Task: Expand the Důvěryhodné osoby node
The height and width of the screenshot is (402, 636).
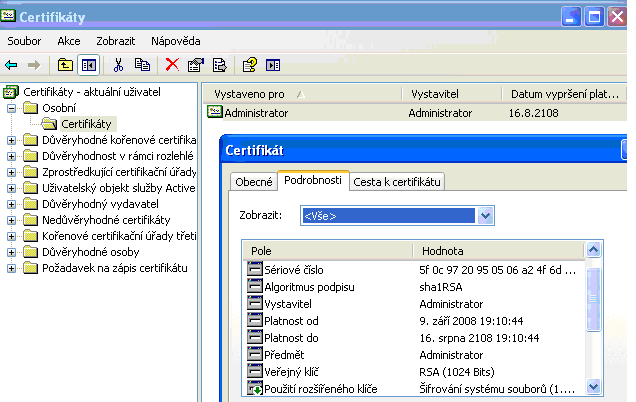Action: point(11,252)
